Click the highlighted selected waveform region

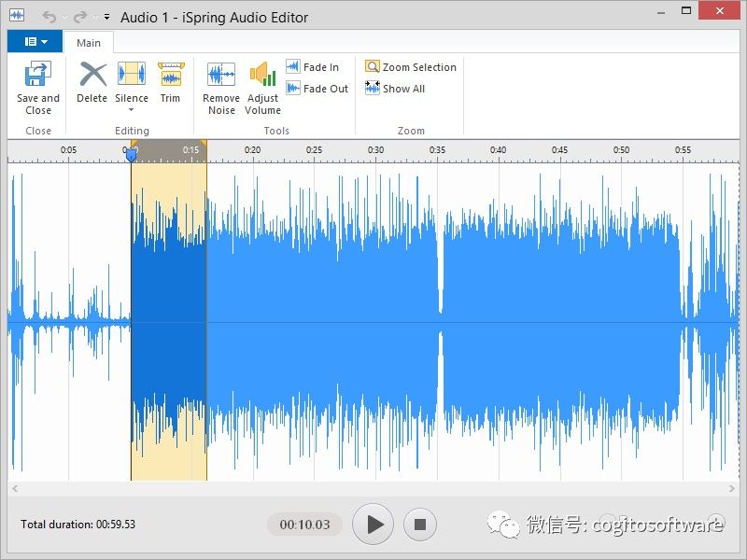coord(169,321)
